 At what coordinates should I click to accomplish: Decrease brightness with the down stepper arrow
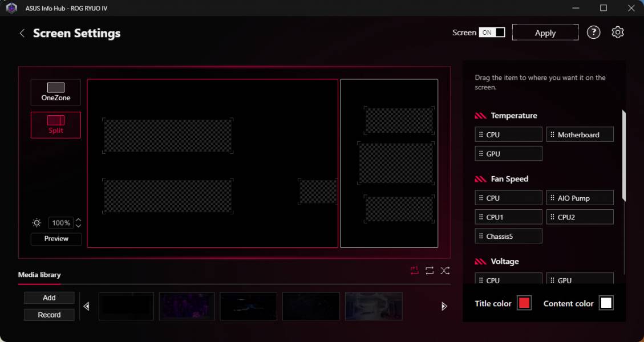coord(78,226)
